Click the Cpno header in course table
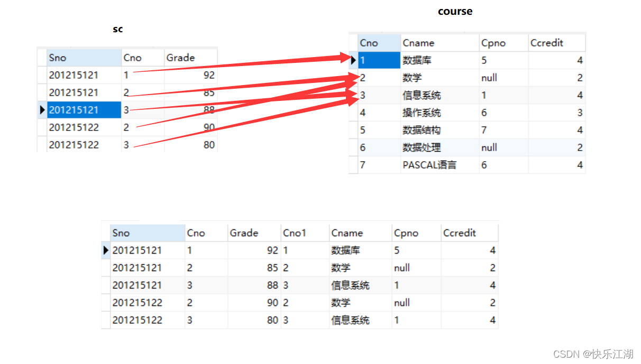The image size is (641, 364). (504, 43)
